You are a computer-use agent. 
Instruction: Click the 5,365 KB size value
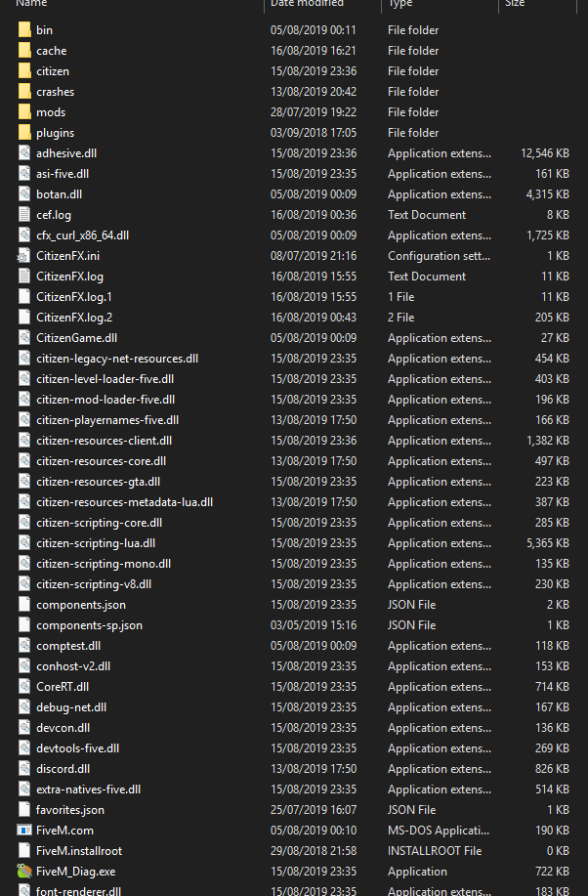click(x=547, y=543)
